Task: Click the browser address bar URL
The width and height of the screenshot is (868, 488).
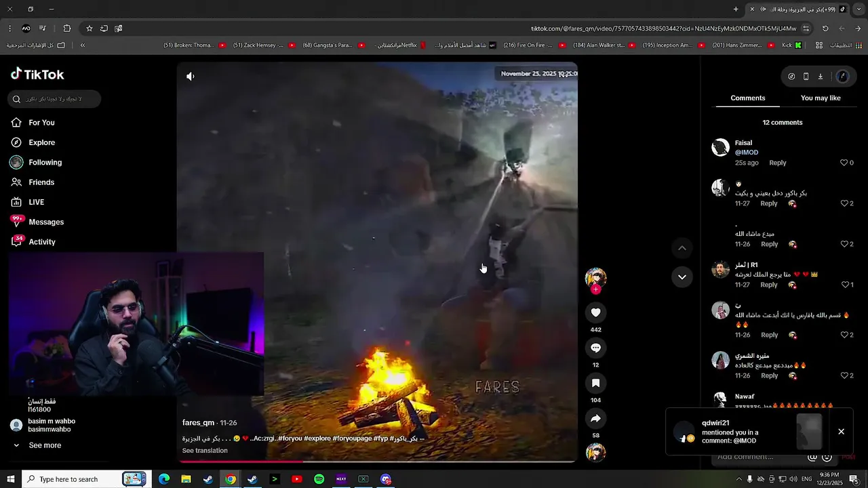Action: pos(663,28)
